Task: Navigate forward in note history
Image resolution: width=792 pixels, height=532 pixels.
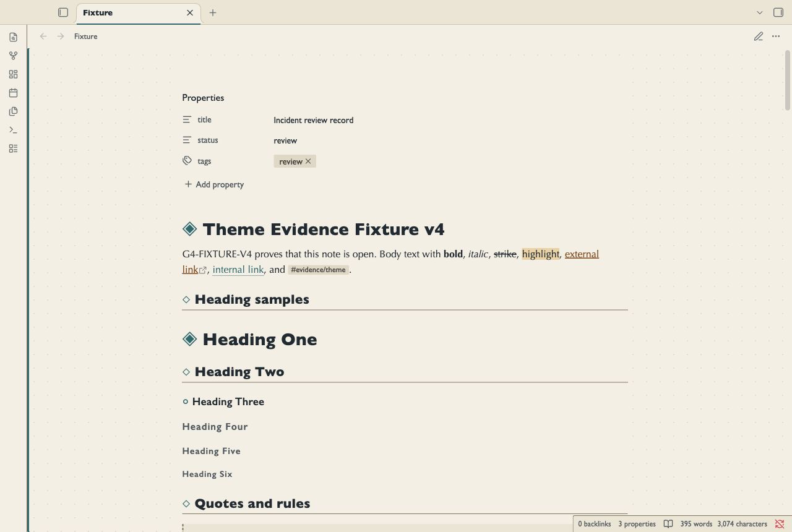Action: click(61, 36)
